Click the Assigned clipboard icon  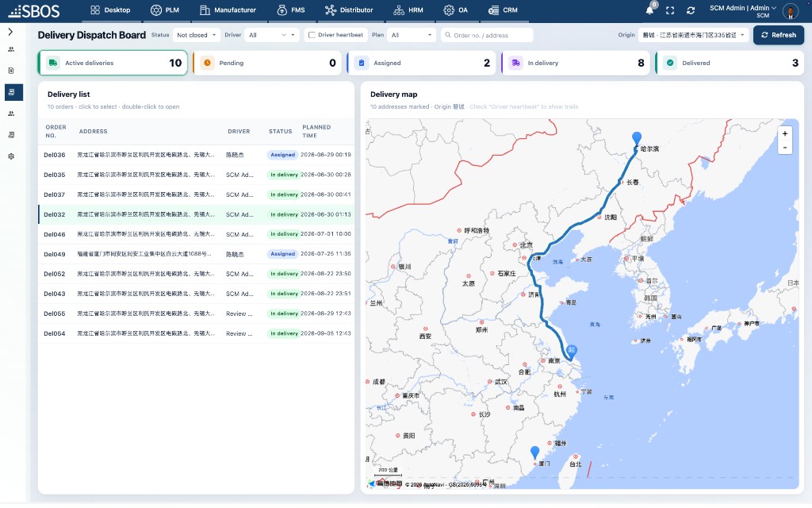(x=362, y=63)
